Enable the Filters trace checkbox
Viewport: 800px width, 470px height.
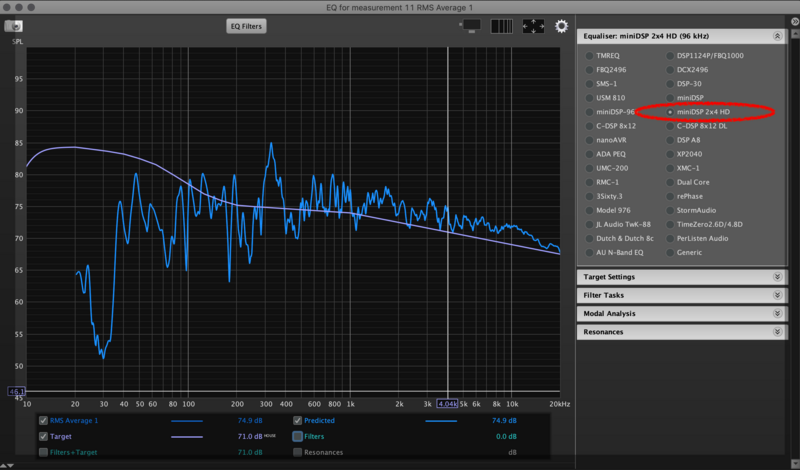[x=298, y=437]
